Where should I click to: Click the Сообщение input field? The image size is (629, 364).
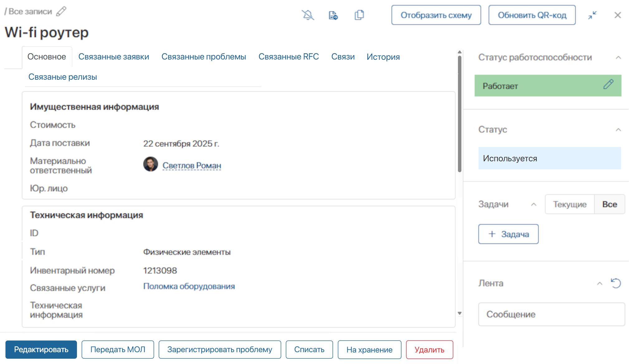click(x=551, y=314)
